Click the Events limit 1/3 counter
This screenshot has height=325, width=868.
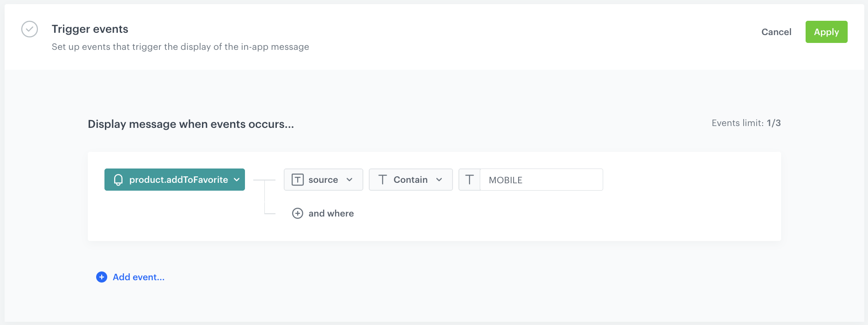click(746, 123)
